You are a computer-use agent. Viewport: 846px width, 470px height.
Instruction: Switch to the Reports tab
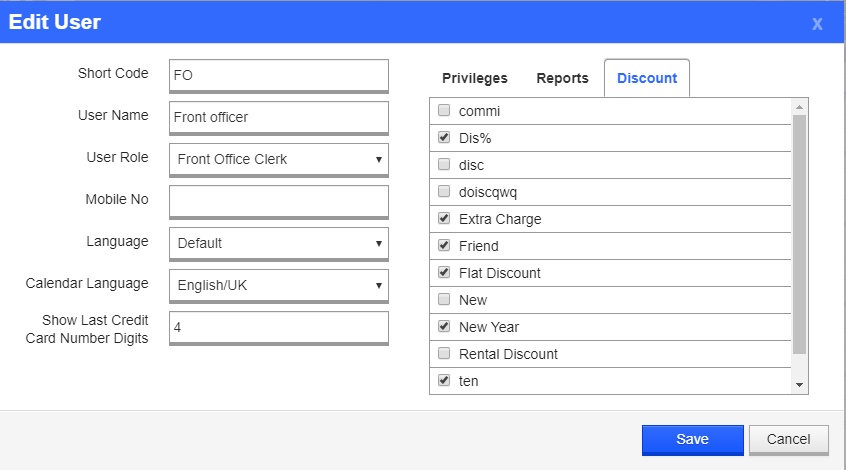562,78
